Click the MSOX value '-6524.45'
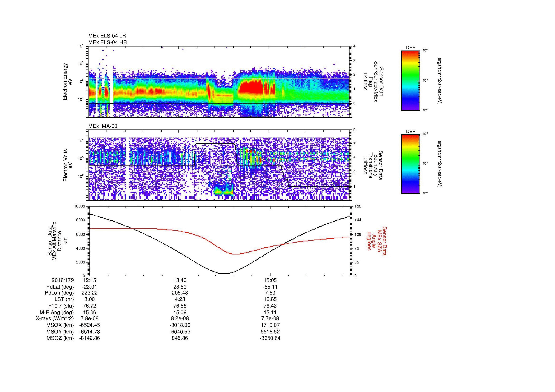The image size is (555, 392). pyautogui.click(x=89, y=325)
